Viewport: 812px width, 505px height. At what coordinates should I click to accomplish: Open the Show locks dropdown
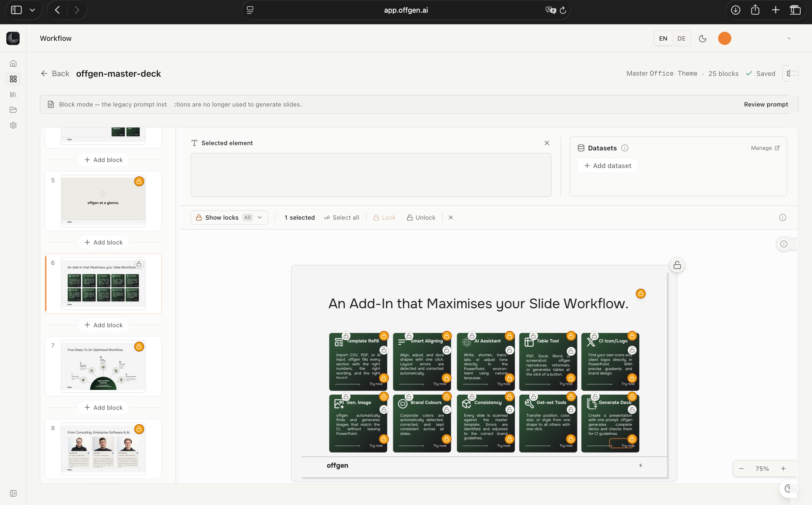click(229, 217)
